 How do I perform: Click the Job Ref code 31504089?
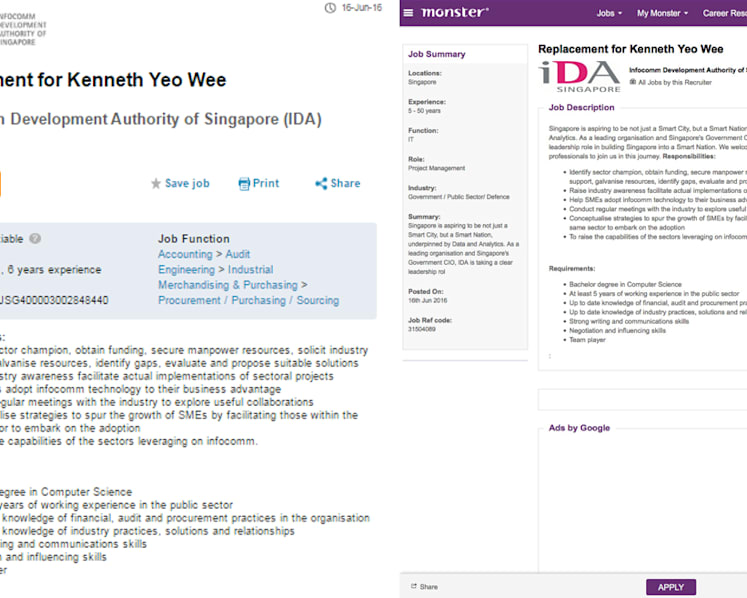[422, 329]
